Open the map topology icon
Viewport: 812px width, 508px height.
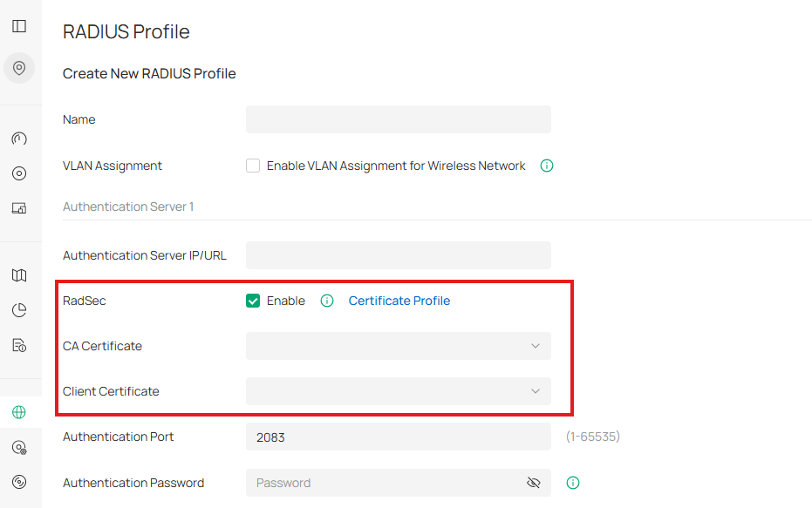point(19,274)
